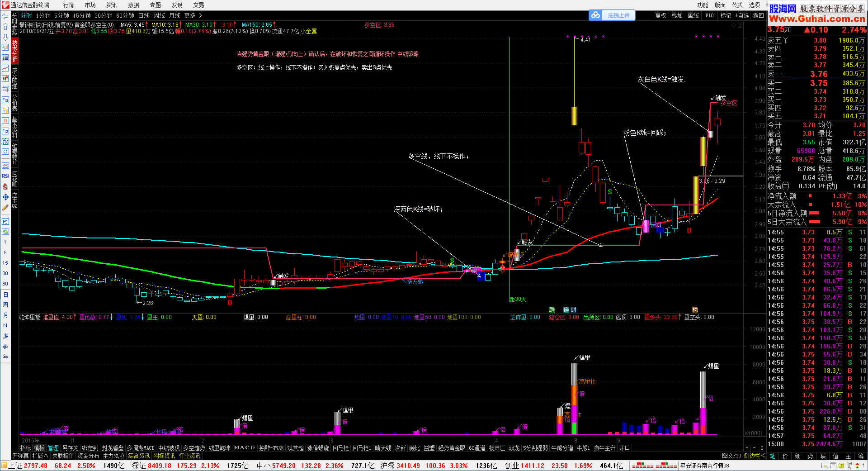Toggle the 叠加 overlay option

pos(677,15)
